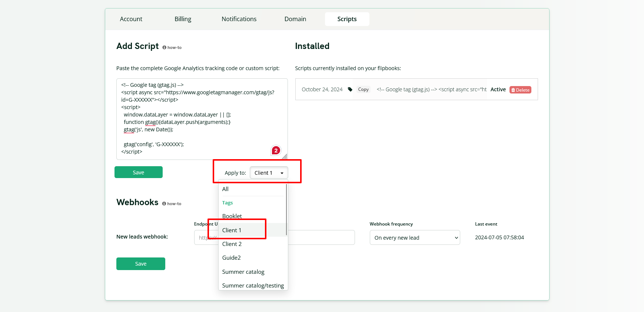Choose the Booklet tag from the list
Viewport: 644px width, 312px height.
click(x=232, y=216)
